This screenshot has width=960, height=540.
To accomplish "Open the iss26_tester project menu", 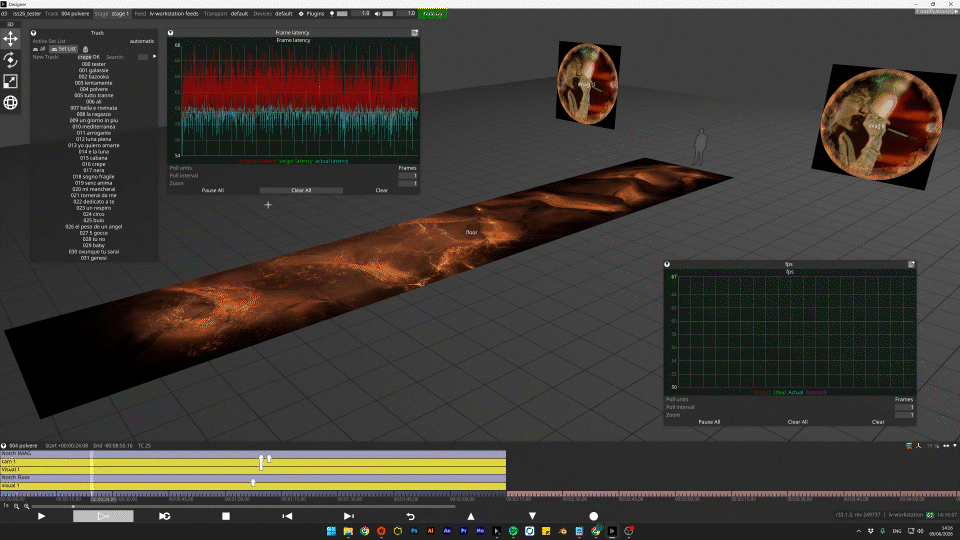I will coord(27,13).
